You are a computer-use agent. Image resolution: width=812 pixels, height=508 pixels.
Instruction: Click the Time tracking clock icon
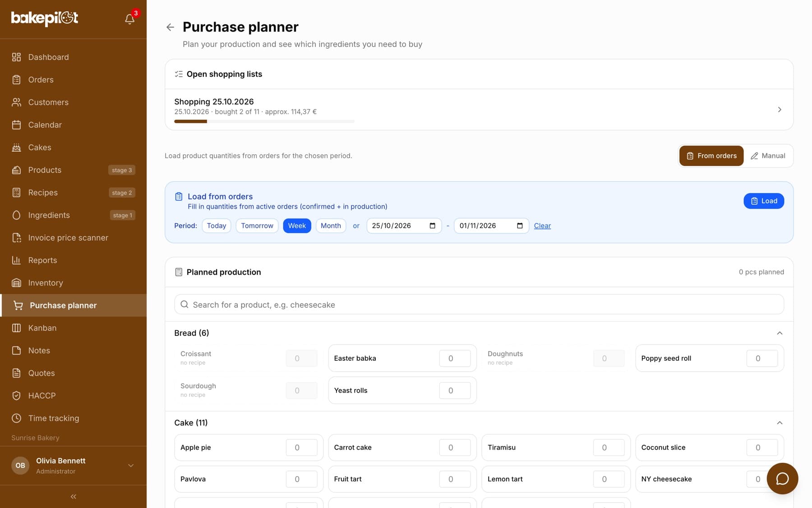click(16, 418)
